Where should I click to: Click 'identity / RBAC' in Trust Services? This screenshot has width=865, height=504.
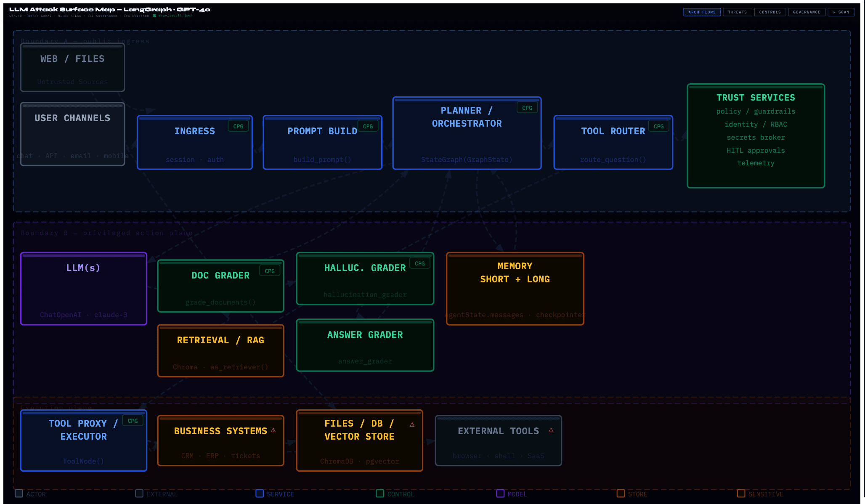[756, 125]
